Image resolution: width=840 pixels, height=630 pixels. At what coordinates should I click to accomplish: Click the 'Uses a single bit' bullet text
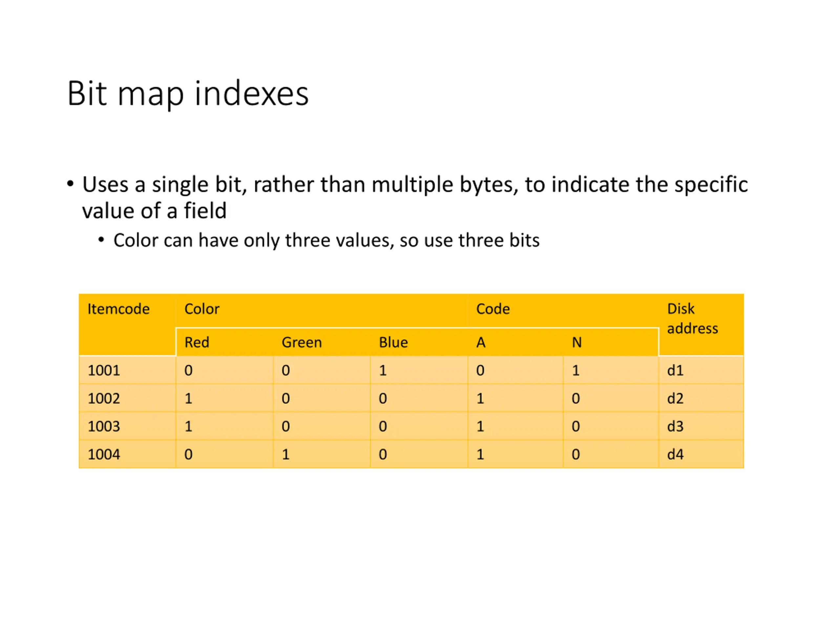click(x=415, y=198)
